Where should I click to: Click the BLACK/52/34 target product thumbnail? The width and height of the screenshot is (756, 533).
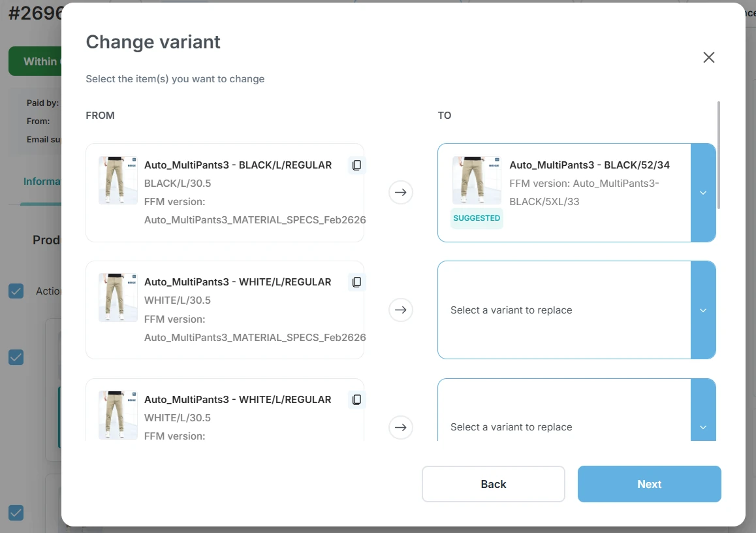(477, 180)
